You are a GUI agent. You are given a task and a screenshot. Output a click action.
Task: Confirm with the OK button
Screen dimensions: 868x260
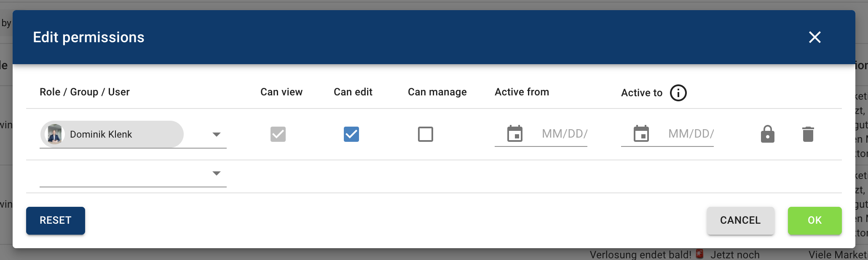tap(815, 220)
